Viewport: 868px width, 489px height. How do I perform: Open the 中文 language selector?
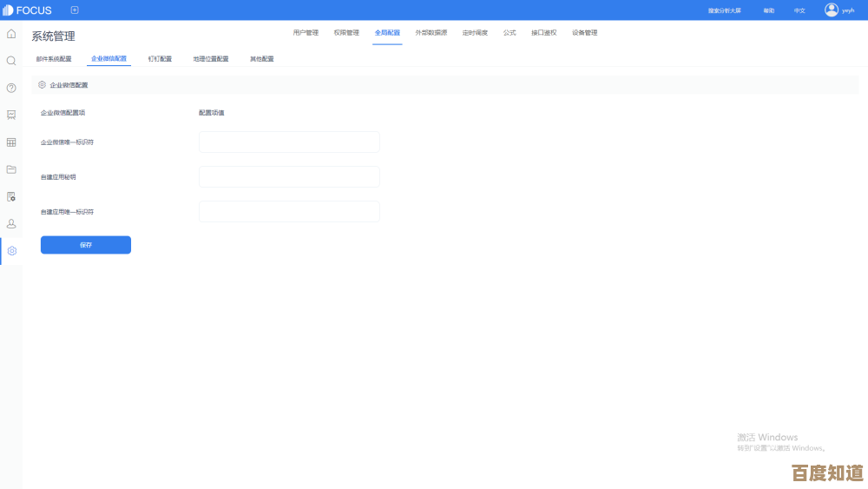(x=799, y=10)
